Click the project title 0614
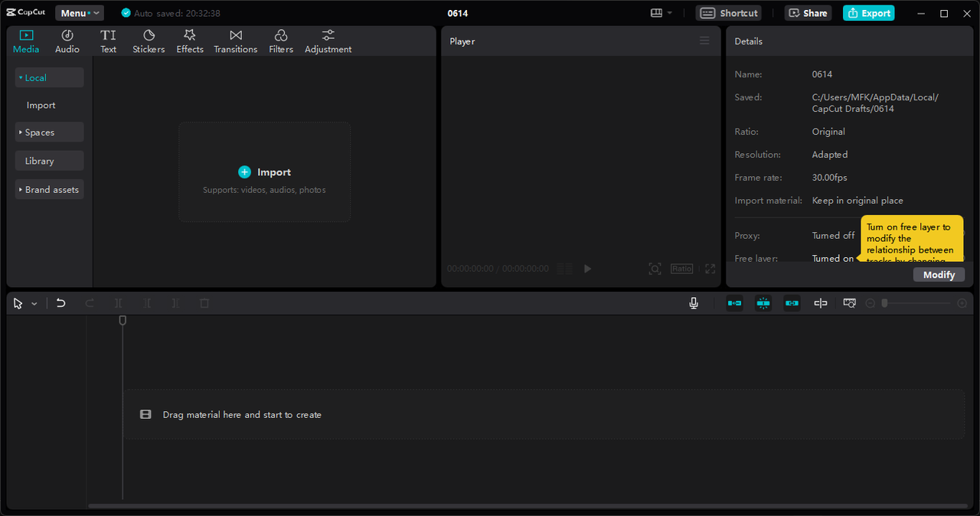 tap(458, 13)
